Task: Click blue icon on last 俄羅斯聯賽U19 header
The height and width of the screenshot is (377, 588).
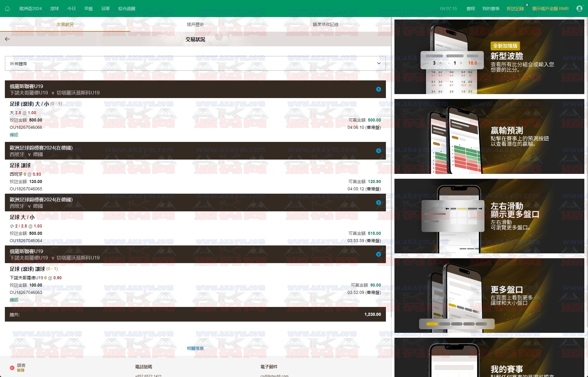Action: (x=378, y=254)
